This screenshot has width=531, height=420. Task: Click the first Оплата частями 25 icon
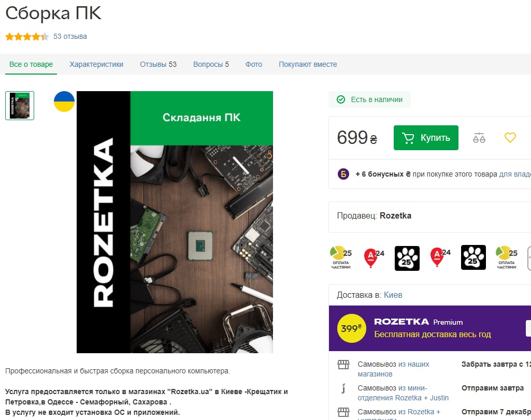point(341,258)
